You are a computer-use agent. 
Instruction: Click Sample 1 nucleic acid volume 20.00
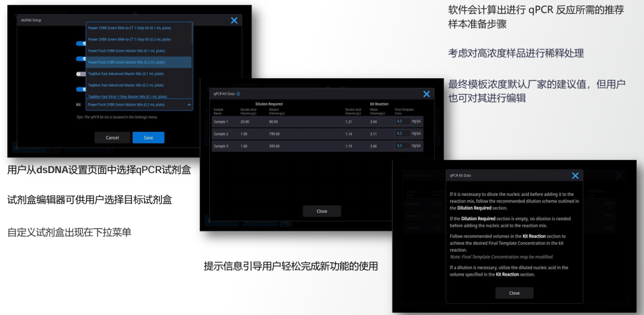pos(245,122)
